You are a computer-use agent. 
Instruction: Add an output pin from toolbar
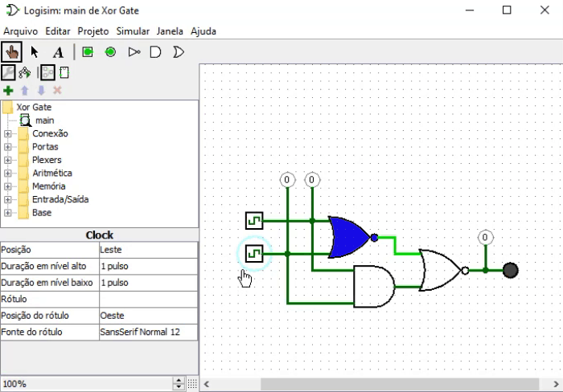[x=111, y=52]
